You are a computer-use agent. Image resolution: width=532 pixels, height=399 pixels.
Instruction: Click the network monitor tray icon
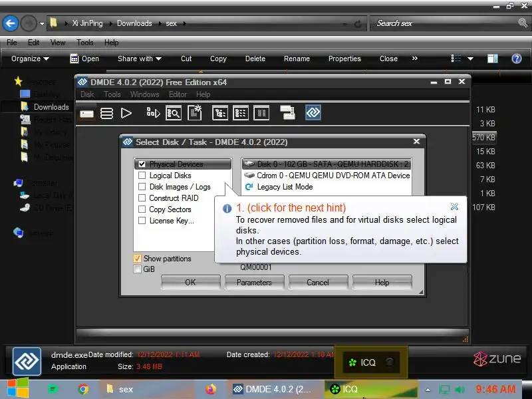[x=444, y=389]
